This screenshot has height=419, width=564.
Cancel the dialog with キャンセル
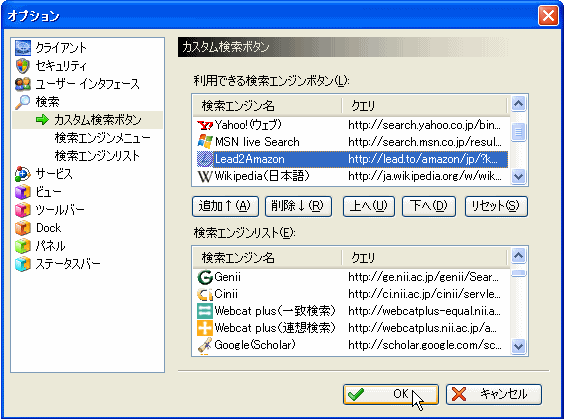pos(494,394)
